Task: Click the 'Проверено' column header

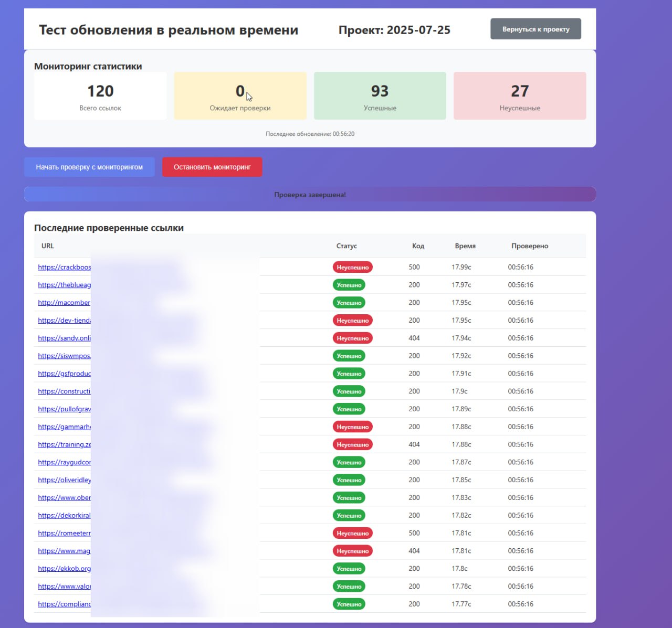Action: tap(529, 246)
